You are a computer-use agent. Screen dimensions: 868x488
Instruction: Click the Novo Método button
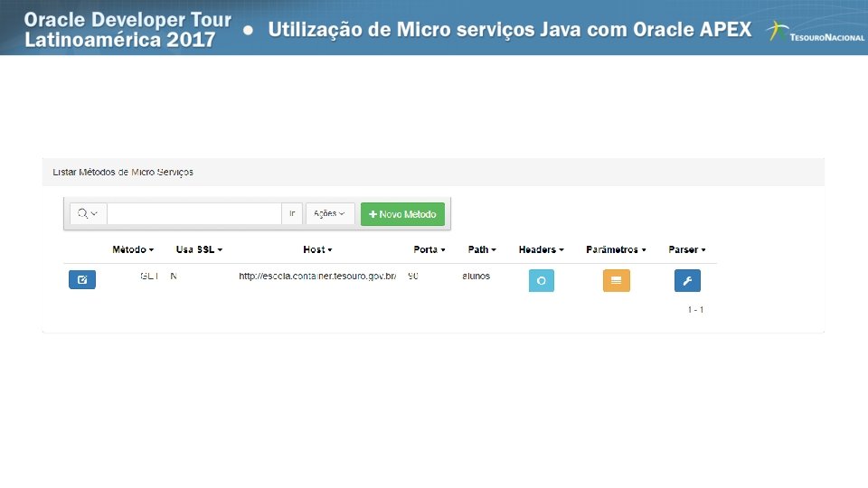pos(402,214)
